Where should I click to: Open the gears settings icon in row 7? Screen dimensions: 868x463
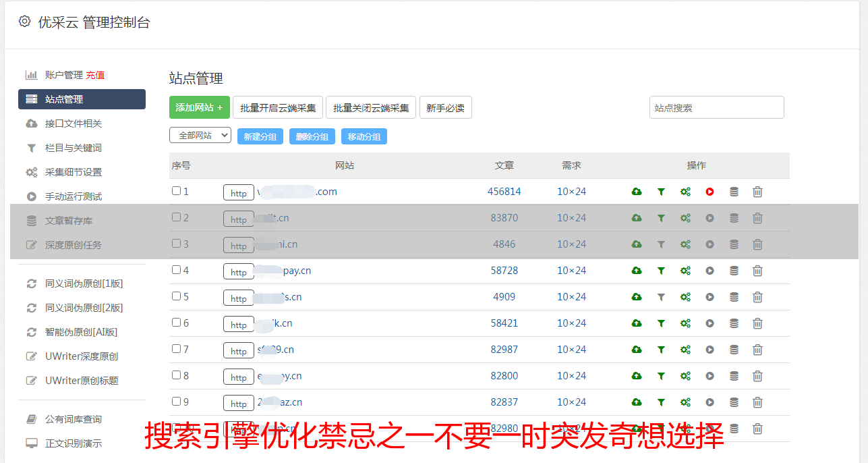(685, 350)
